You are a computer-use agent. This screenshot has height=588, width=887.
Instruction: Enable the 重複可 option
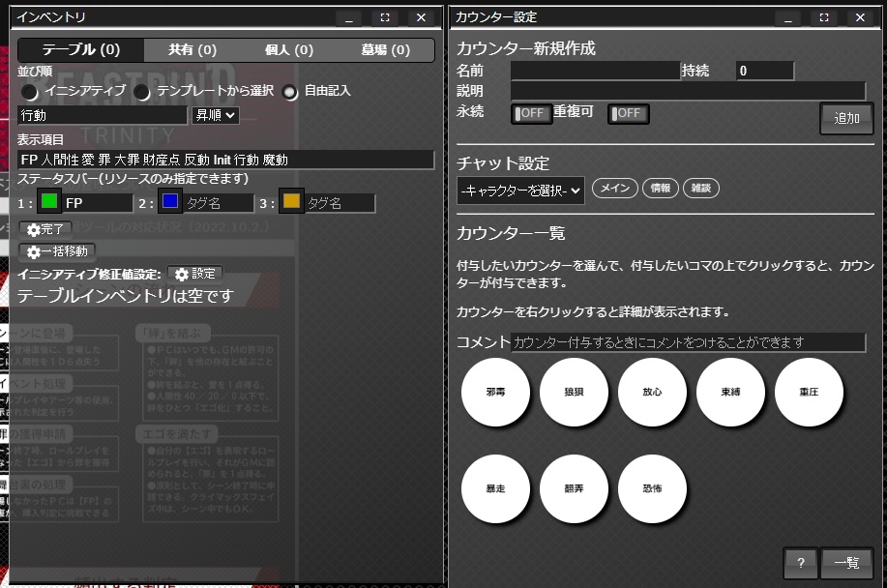(628, 113)
